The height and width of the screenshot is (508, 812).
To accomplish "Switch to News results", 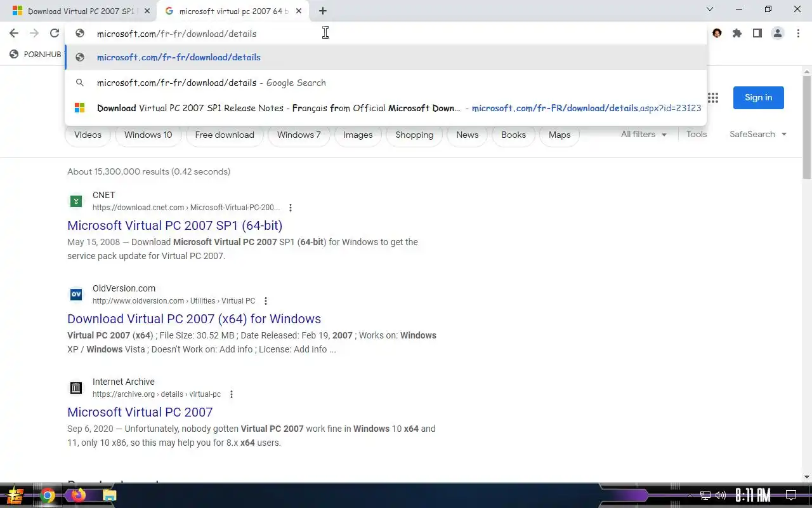I will click(x=468, y=135).
